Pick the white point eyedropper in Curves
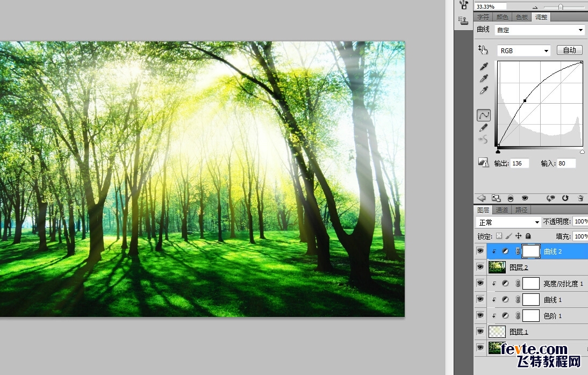588x375 pixels. coord(484,90)
